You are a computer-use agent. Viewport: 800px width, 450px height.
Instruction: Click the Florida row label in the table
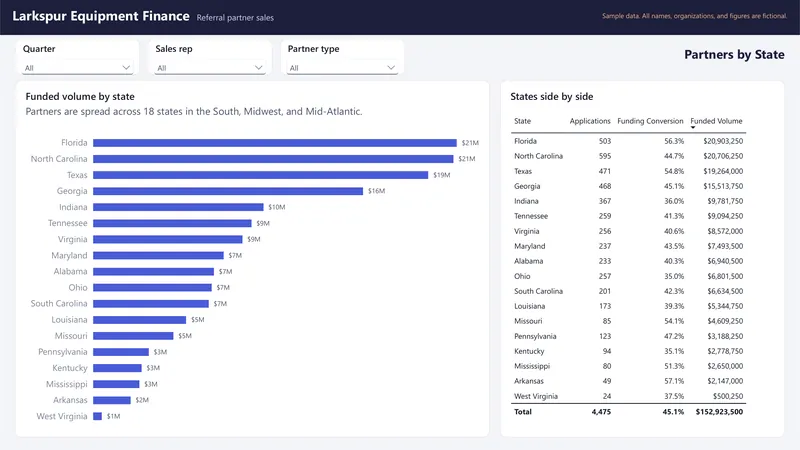click(525, 141)
